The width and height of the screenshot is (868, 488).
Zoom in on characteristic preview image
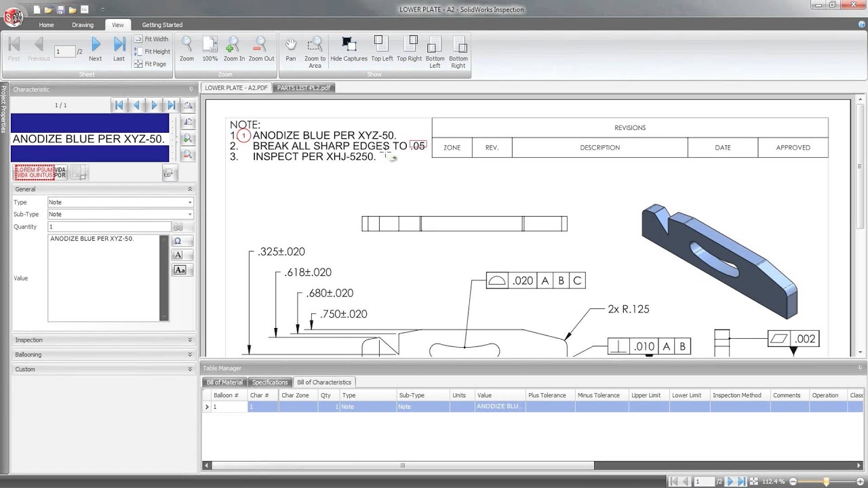[188, 138]
